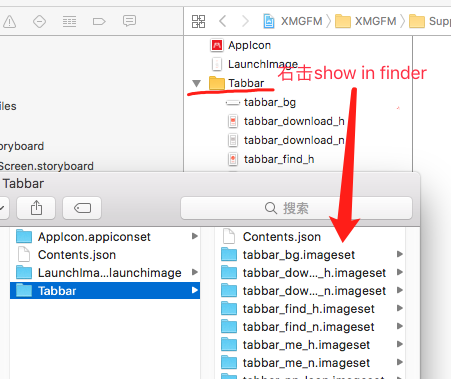
Task: Open the related items grid icon
Action: (x=198, y=21)
